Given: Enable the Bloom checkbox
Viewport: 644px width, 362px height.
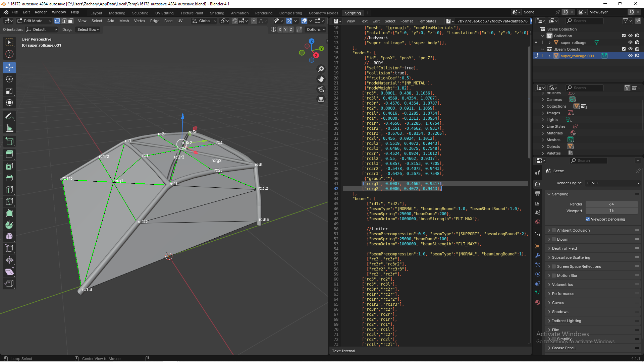Looking at the screenshot, I should [554, 239].
